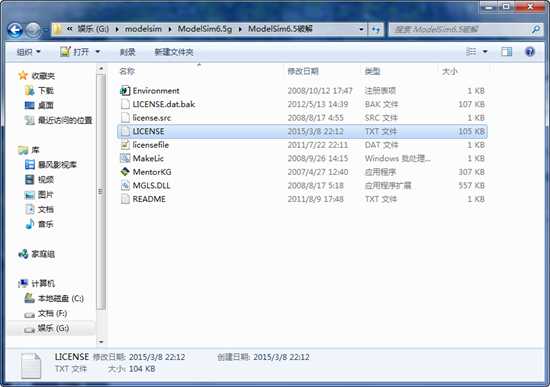The image size is (550, 387).
Task: Click ModelSim6.5g in the address path
Action: (205, 29)
